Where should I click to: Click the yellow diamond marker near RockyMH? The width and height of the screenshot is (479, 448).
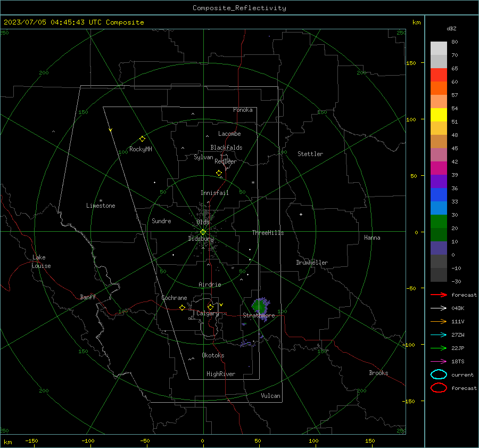[142, 139]
